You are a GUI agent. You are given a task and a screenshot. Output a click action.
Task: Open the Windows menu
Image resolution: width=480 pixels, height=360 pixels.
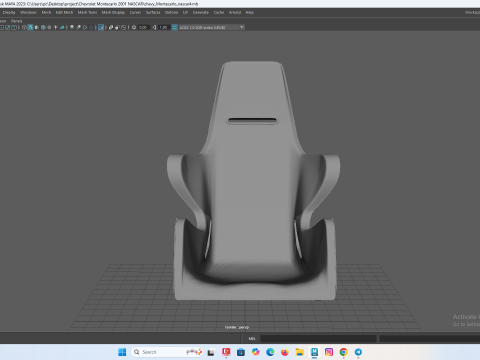(28, 12)
